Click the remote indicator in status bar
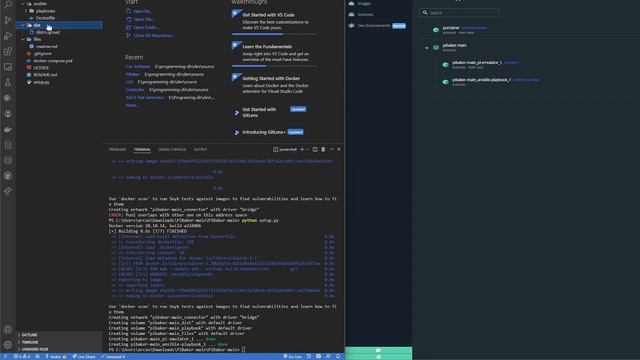The height and width of the screenshot is (360, 640). tap(5, 356)
